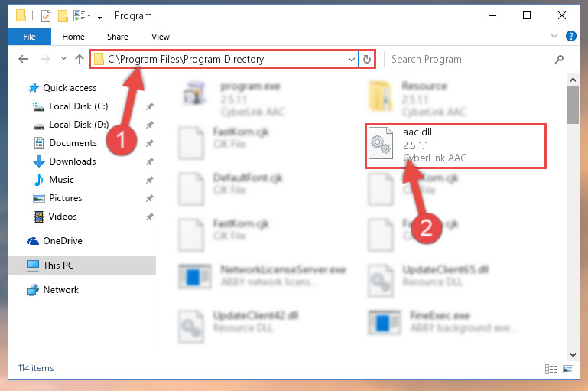Open the View ribbon tab
Image resolution: width=588 pixels, height=391 pixels.
coord(160,37)
